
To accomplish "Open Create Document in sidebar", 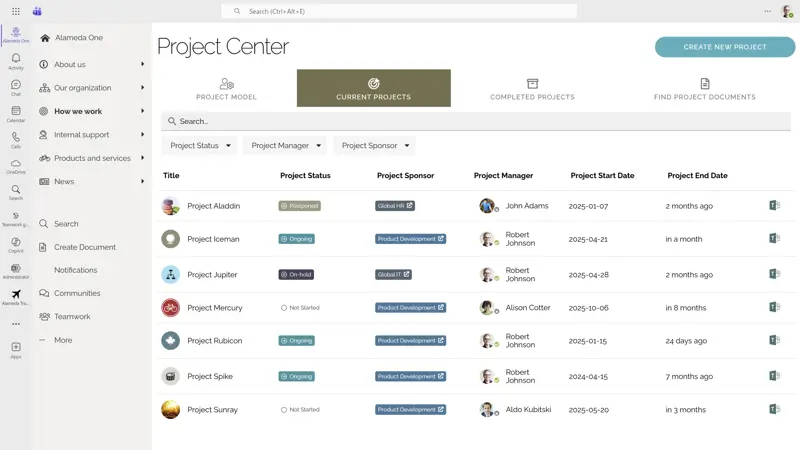I will [78, 247].
